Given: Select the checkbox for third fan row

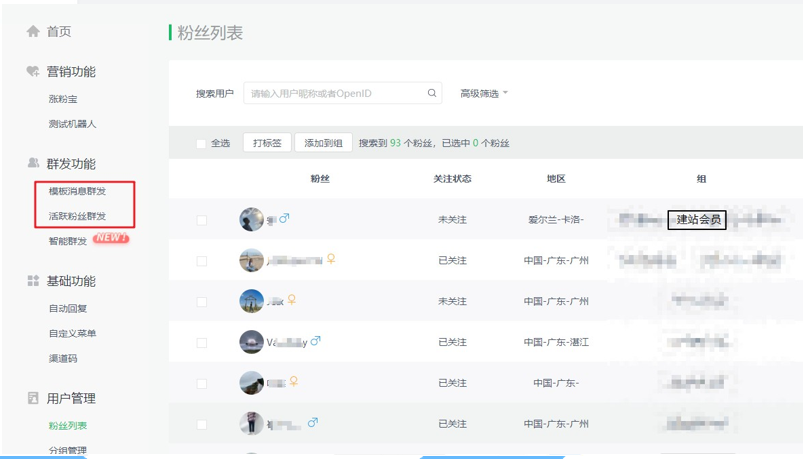Looking at the screenshot, I should tap(202, 302).
